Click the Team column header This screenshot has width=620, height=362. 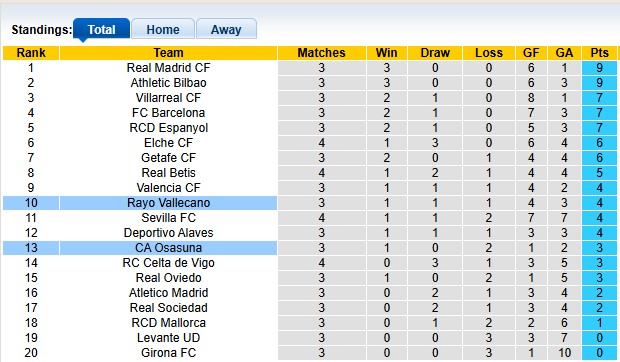[x=168, y=53]
